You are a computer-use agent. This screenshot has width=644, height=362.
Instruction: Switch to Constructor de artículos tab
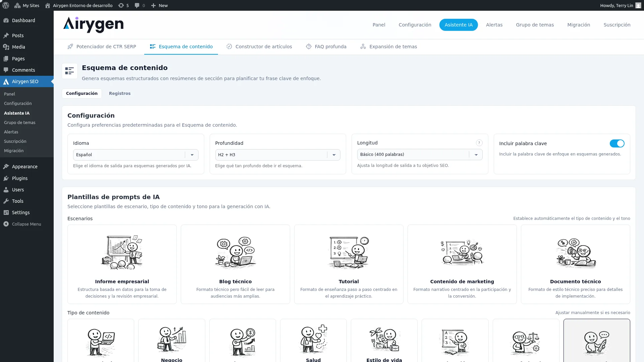[259, 47]
